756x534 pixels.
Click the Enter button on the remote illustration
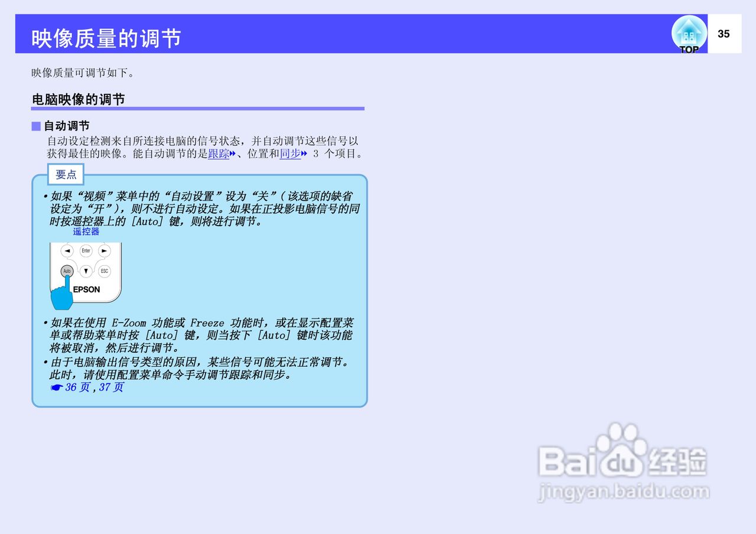click(x=86, y=251)
